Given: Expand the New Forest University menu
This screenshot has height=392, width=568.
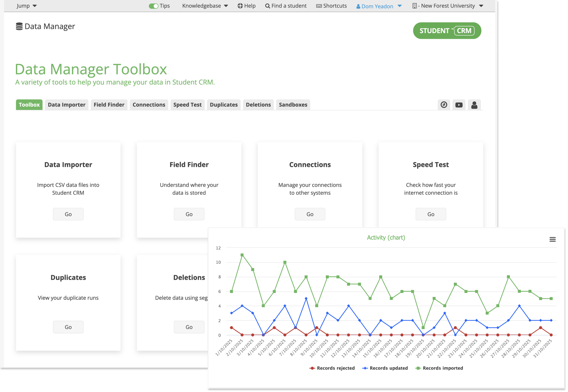Looking at the screenshot, I should (x=448, y=6).
